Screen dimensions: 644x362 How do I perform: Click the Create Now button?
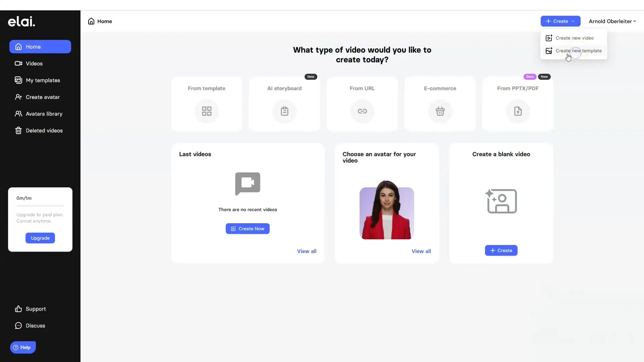click(247, 229)
